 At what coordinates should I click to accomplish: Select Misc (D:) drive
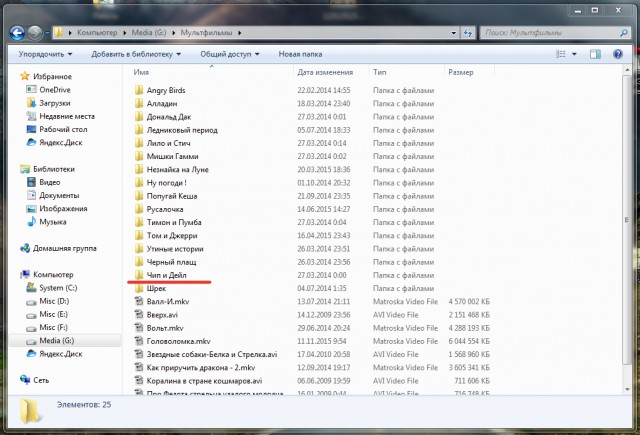54,301
